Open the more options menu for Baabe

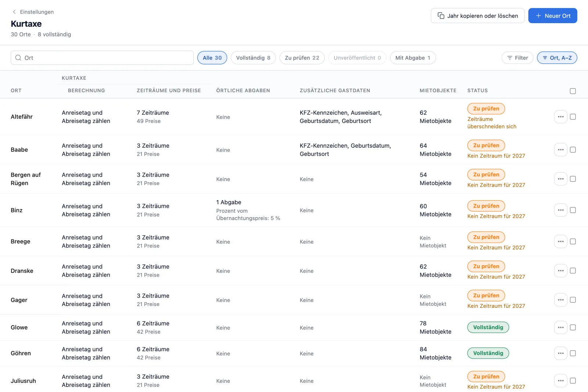[560, 150]
